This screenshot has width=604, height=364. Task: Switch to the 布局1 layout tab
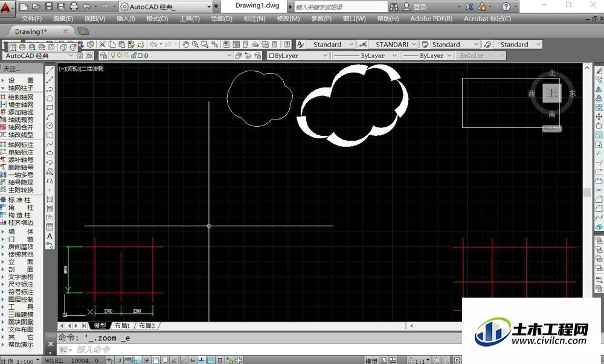tap(122, 325)
